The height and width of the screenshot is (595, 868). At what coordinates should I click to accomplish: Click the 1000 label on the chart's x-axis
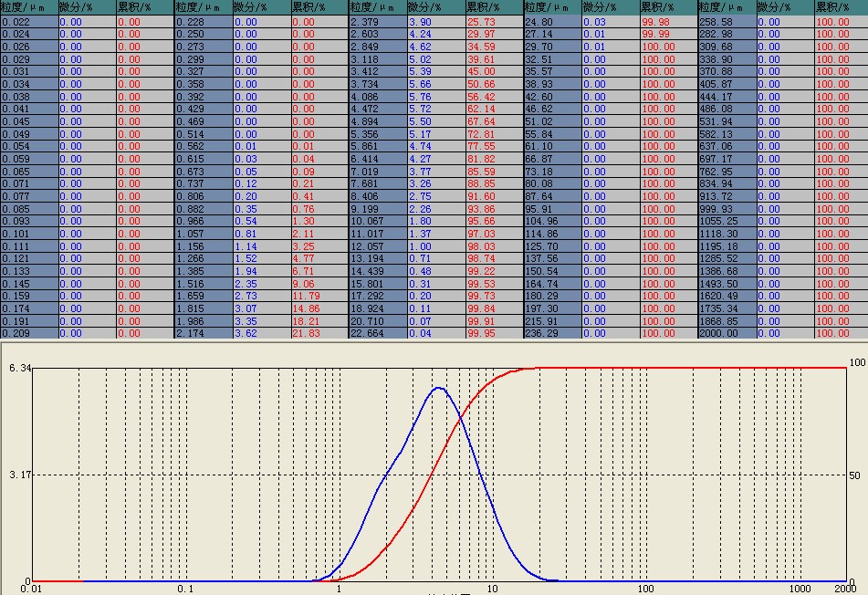pos(800,589)
